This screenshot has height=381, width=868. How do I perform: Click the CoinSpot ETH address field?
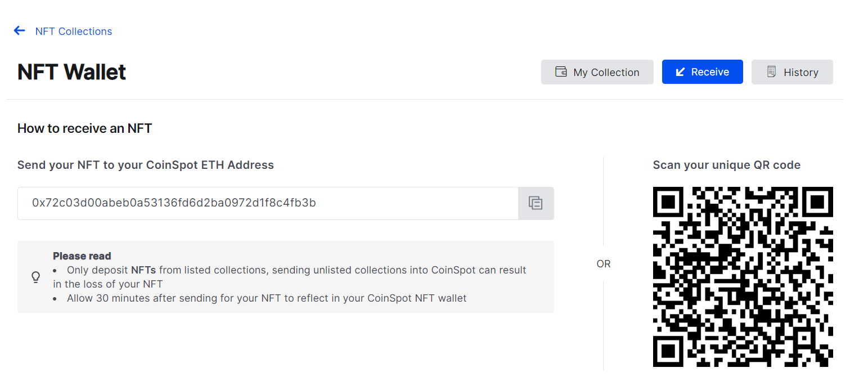(x=268, y=203)
